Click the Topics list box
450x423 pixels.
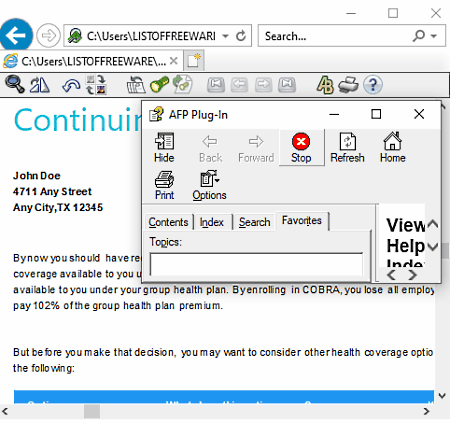point(256,264)
